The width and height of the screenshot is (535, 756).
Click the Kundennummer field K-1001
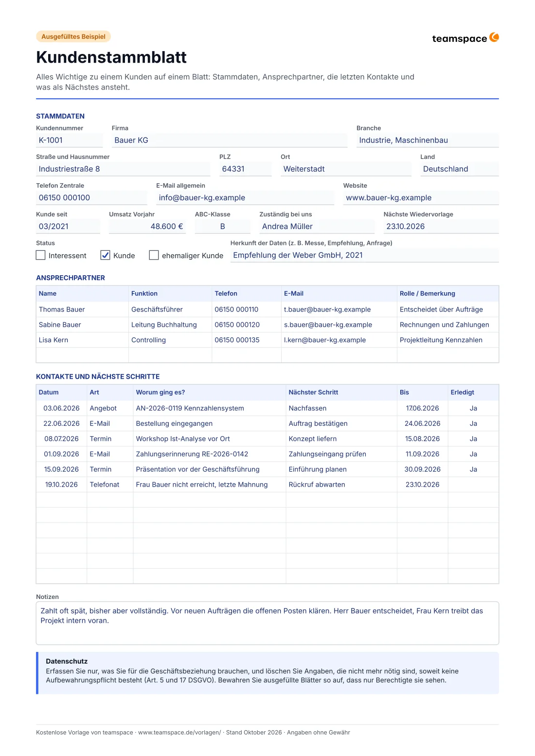pos(69,140)
